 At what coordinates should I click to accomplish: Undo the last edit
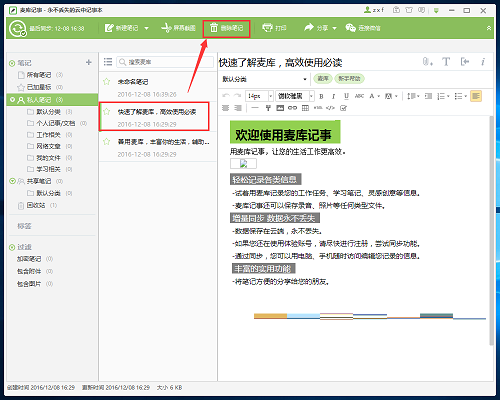pos(226,96)
